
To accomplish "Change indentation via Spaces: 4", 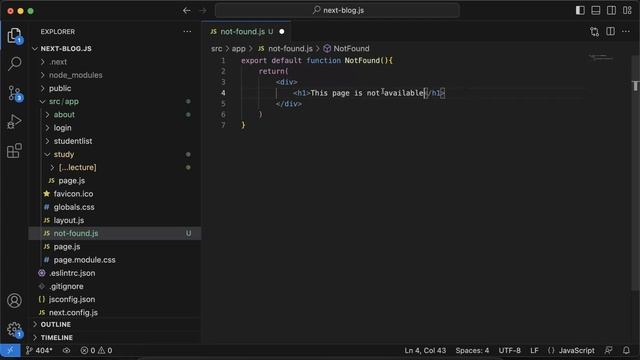I will tap(472, 350).
